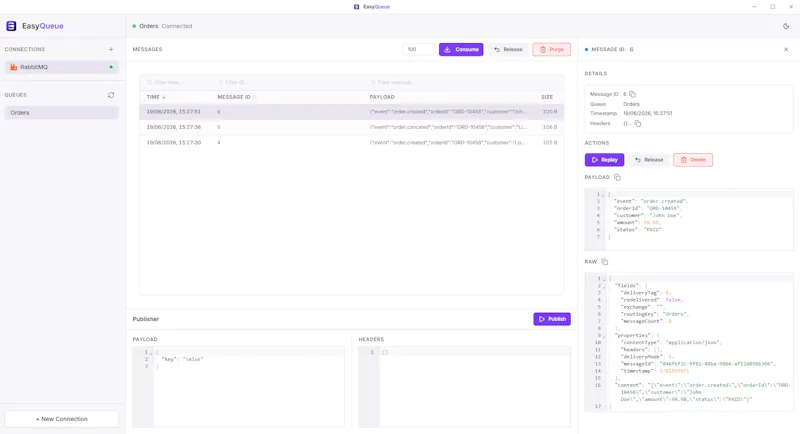Click the Filter ID input

click(x=291, y=82)
